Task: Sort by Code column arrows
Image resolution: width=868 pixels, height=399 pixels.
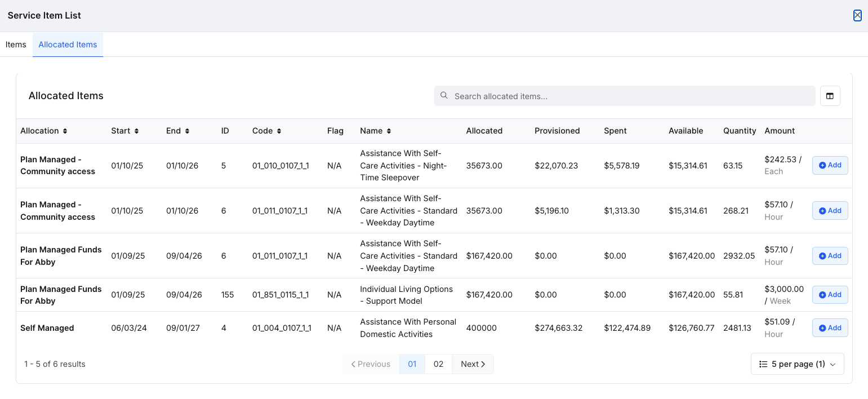Action: [x=279, y=131]
